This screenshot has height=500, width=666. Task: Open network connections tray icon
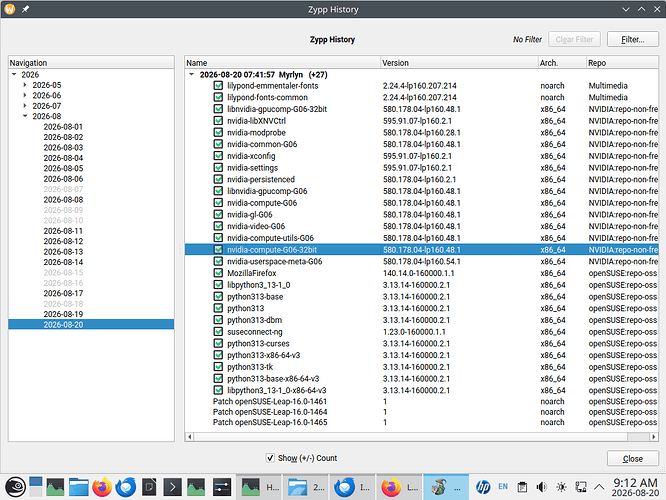581,487
